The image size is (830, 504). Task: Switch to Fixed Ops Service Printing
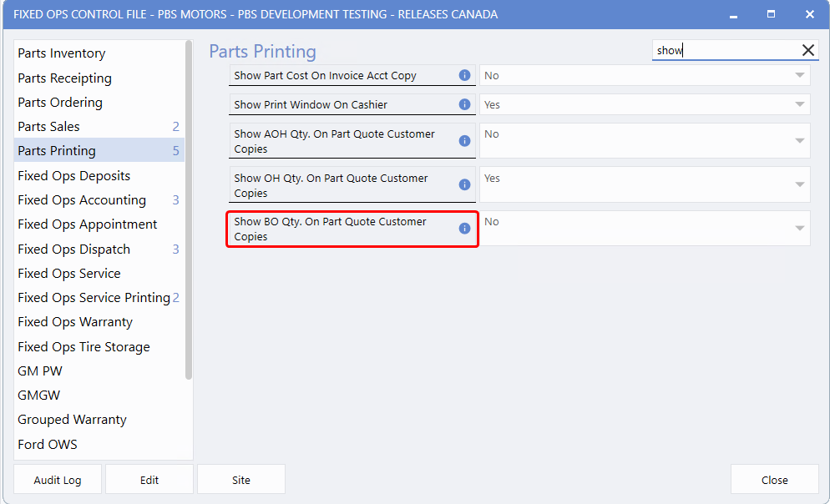coord(94,298)
